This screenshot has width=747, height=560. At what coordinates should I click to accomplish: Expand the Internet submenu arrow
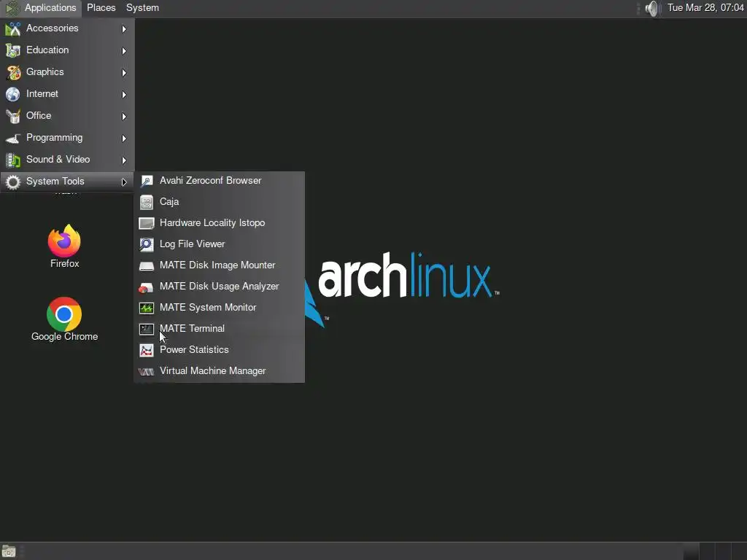124,95
